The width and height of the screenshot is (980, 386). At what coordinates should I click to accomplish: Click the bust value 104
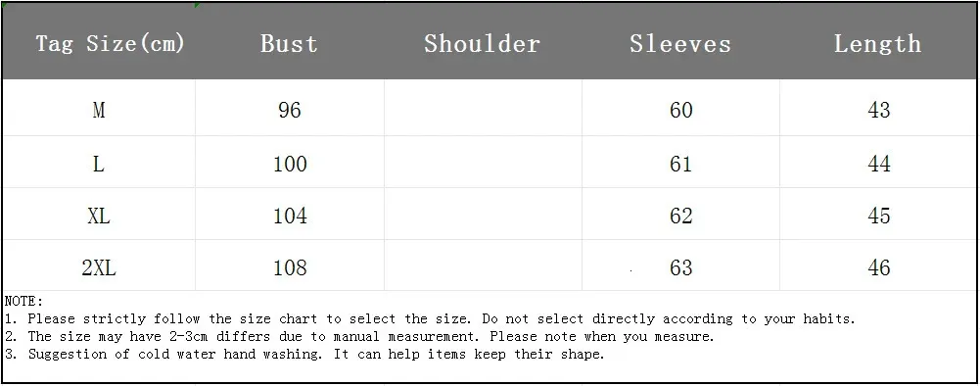pos(290,216)
